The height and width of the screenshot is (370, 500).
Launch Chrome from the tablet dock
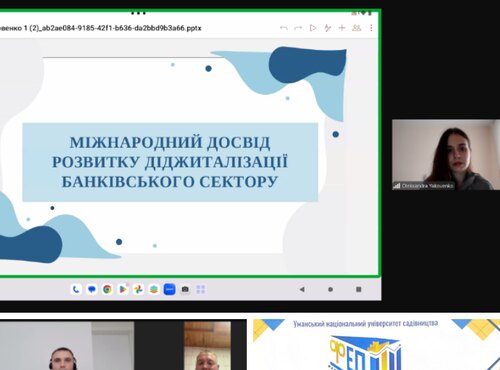click(x=107, y=289)
